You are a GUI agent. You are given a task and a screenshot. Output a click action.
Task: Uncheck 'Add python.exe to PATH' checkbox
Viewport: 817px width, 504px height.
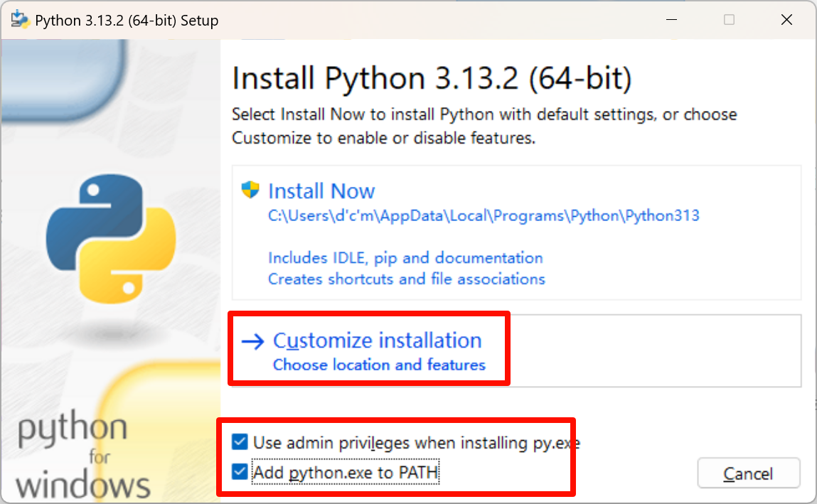(240, 471)
